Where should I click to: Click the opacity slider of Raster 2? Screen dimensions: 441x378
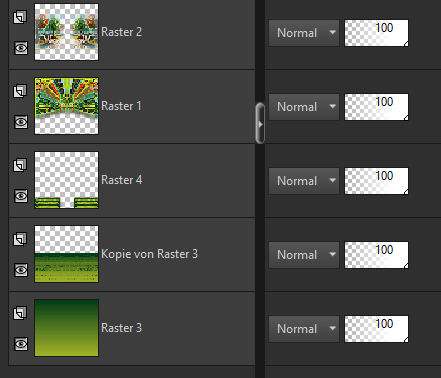(x=376, y=33)
